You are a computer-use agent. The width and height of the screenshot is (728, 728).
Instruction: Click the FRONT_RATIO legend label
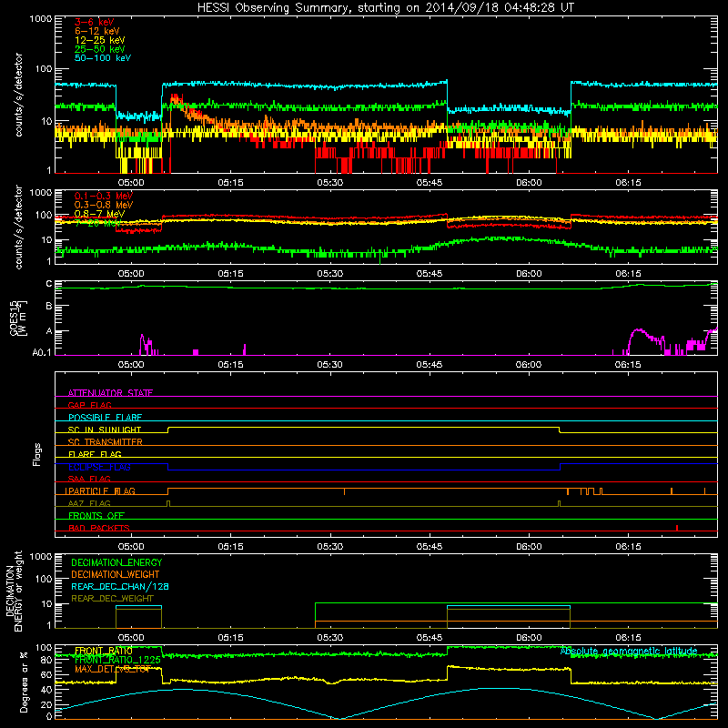pos(104,651)
